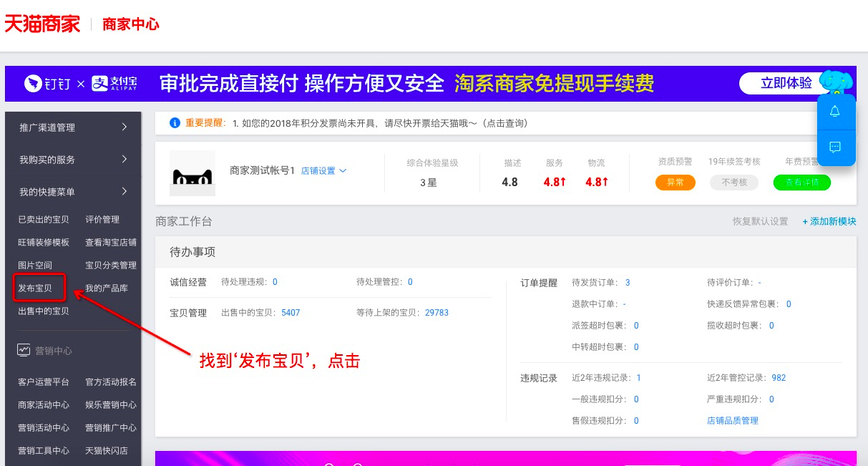Click 揽收超时包裹 count 0

pos(771,326)
